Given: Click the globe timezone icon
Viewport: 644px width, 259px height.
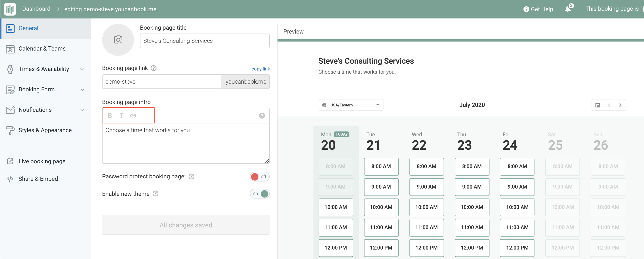Looking at the screenshot, I should (324, 105).
